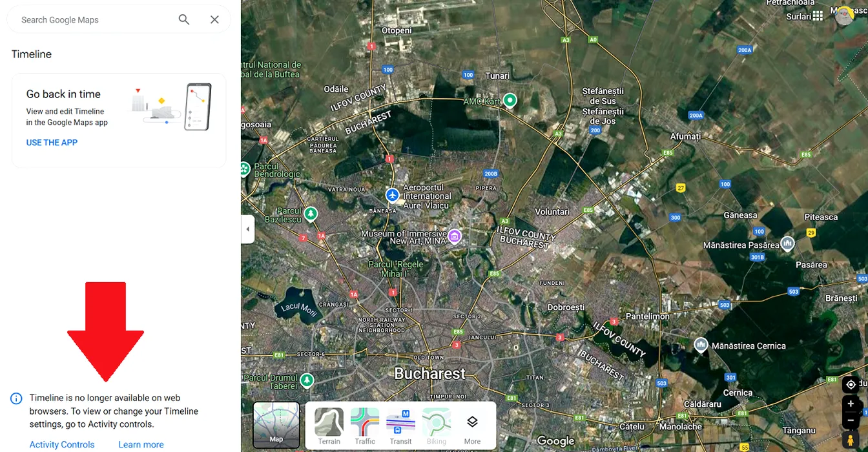
Task: Enable the Terrain layer
Action: (329, 427)
